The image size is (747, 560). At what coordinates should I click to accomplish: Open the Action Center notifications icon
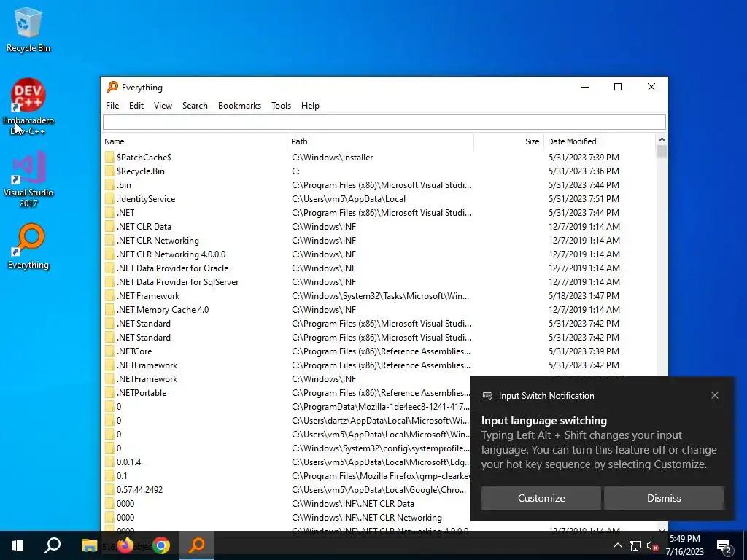724,547
